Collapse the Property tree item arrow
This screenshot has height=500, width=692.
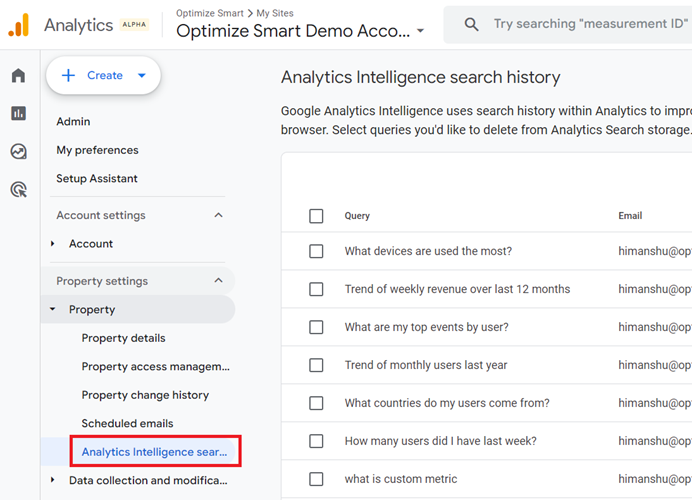[53, 309]
